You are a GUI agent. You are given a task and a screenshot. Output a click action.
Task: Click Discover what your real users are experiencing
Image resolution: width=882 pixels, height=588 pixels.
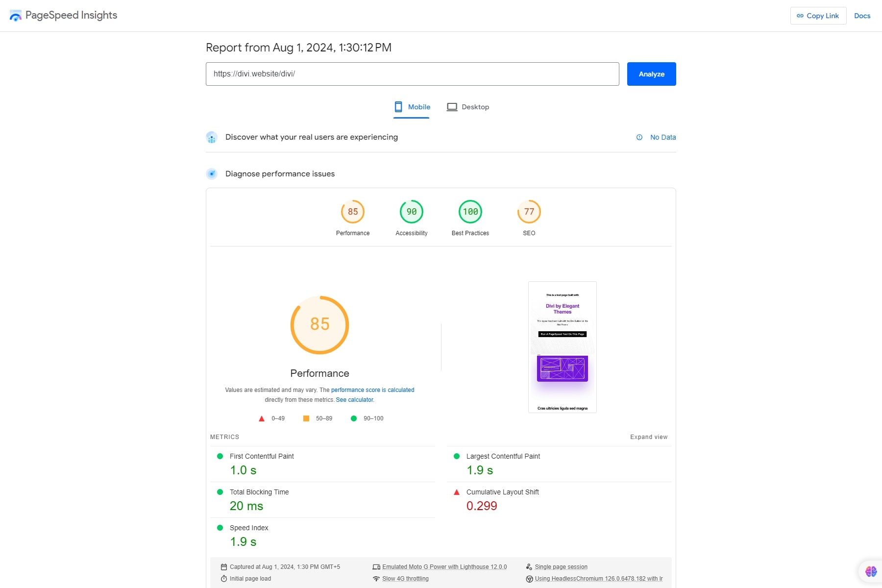pyautogui.click(x=312, y=137)
